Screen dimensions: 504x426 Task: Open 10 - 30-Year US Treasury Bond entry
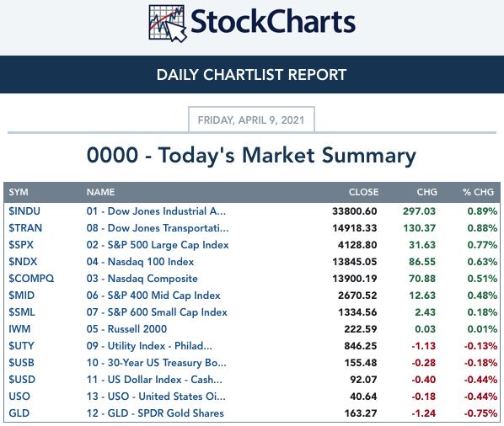[x=156, y=363]
